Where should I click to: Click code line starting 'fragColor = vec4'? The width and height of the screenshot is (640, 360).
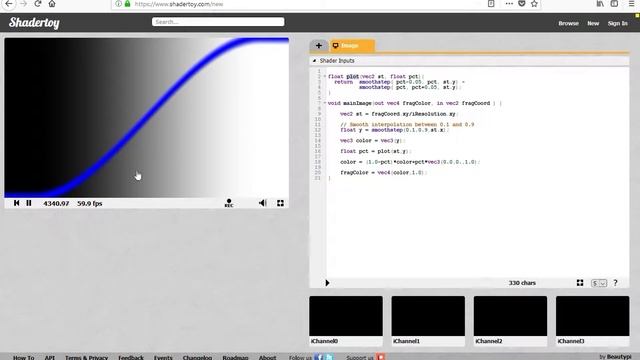tap(383, 173)
